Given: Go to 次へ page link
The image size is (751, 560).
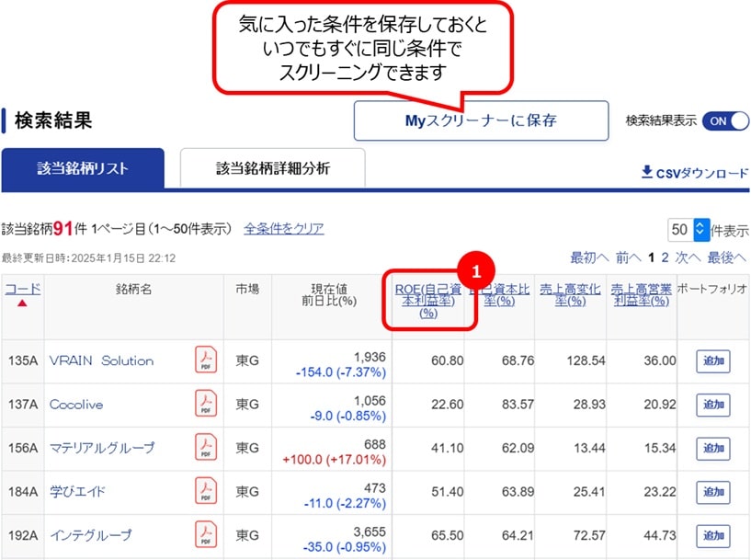Looking at the screenshot, I should [688, 257].
